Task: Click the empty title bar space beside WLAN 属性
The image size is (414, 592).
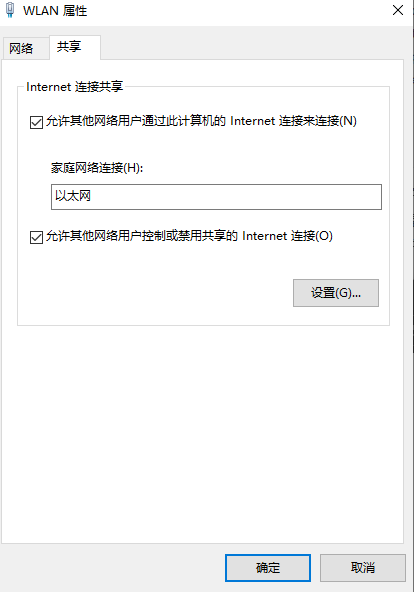Action: pos(238,11)
